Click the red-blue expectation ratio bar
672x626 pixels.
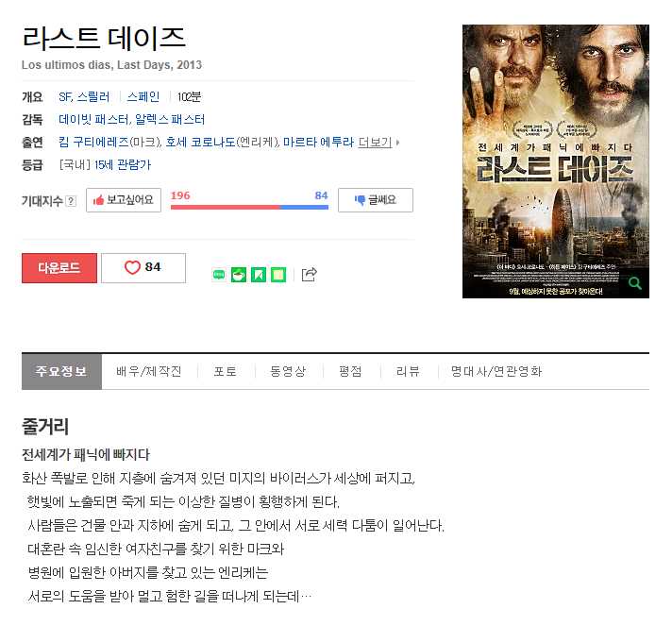[249, 207]
